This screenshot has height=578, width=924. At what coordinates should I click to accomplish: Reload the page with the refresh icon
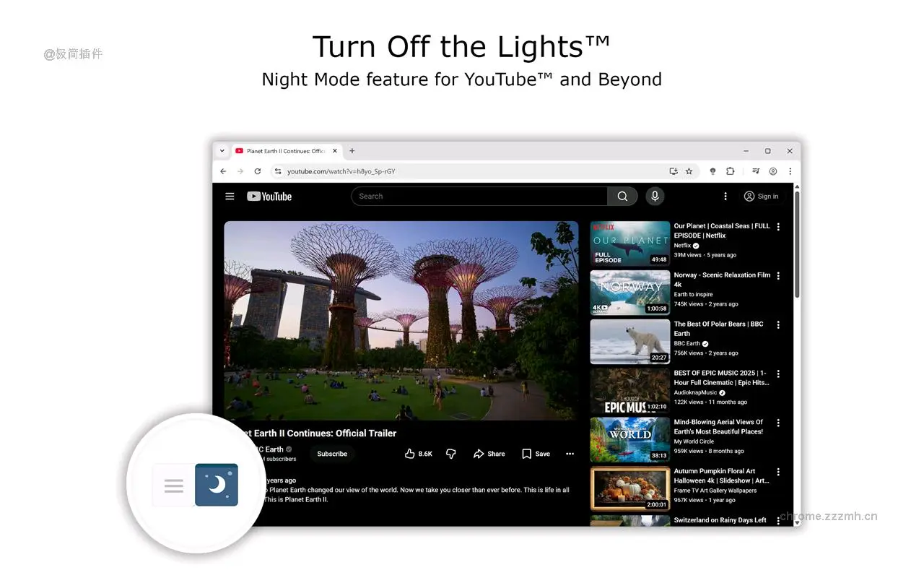click(258, 171)
